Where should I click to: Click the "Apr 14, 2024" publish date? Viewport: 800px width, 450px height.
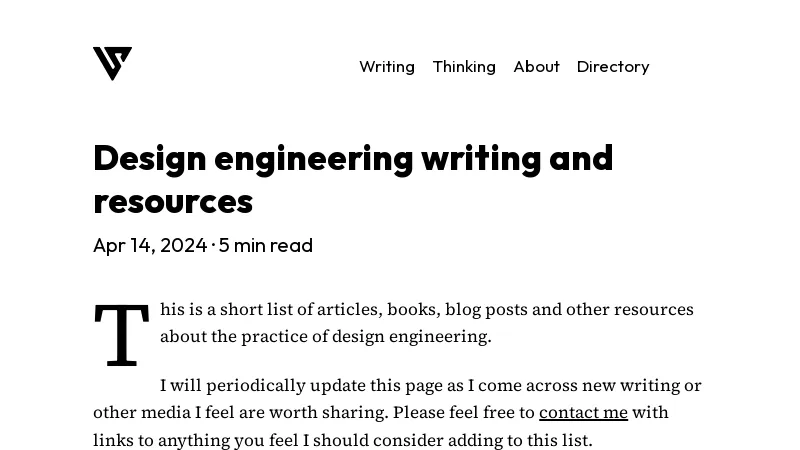click(x=150, y=245)
